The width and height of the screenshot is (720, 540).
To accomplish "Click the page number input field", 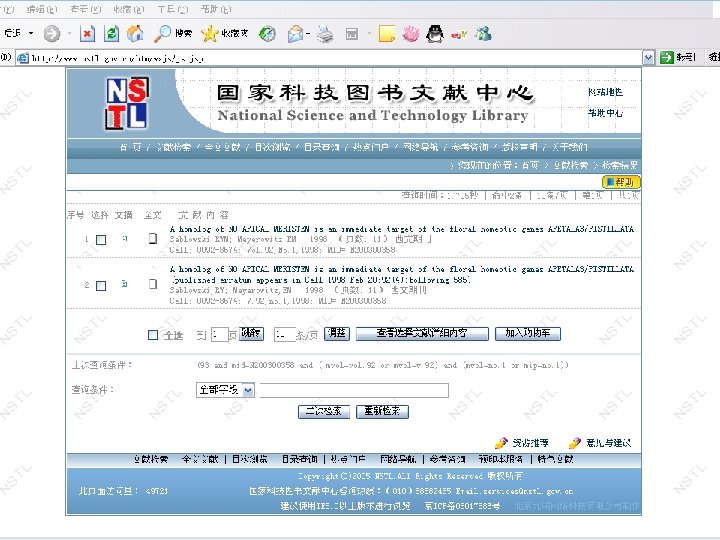I will coord(219,335).
